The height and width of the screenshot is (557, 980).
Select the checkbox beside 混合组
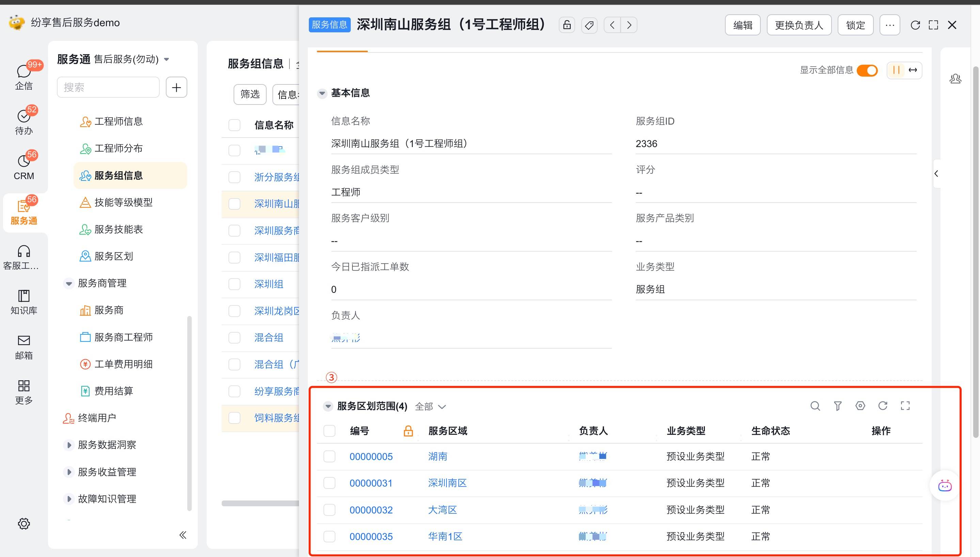pos(234,337)
